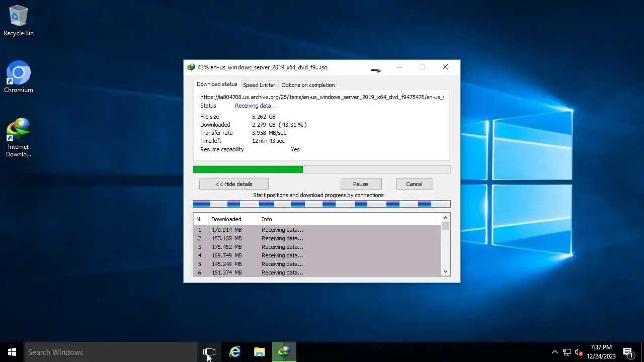The image size is (644, 362).
Task: Cancel the download
Action: (x=415, y=184)
